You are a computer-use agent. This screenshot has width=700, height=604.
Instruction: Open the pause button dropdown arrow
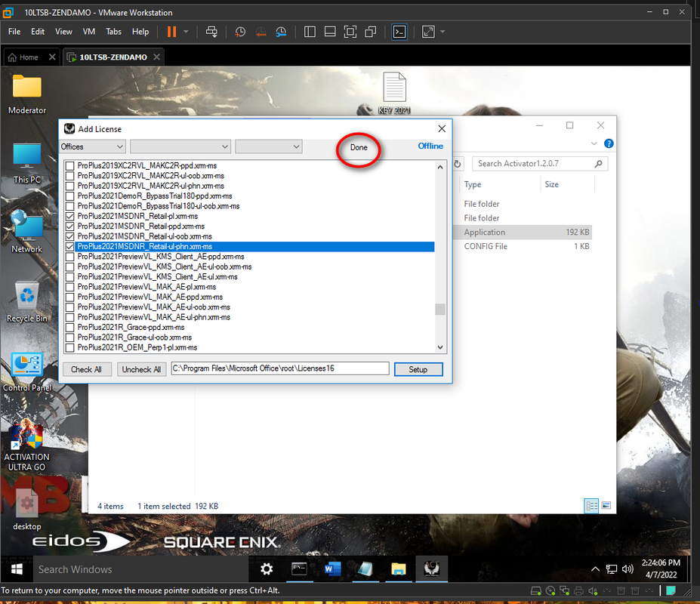[187, 32]
